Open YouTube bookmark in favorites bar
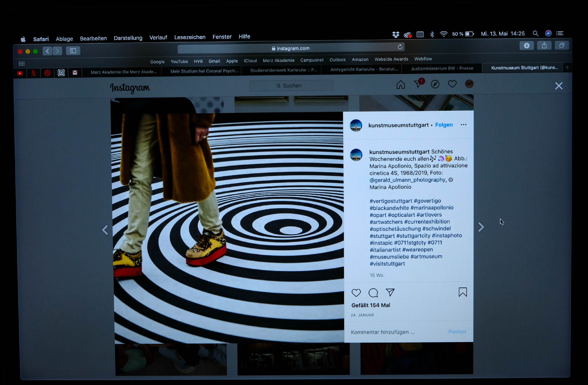Screen dimensions: 588x385 tap(179, 62)
